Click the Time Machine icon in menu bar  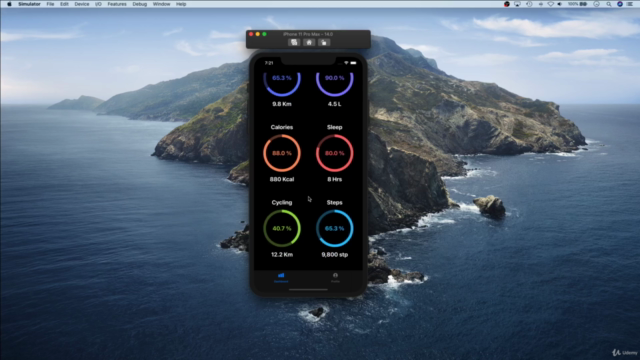pos(529,4)
